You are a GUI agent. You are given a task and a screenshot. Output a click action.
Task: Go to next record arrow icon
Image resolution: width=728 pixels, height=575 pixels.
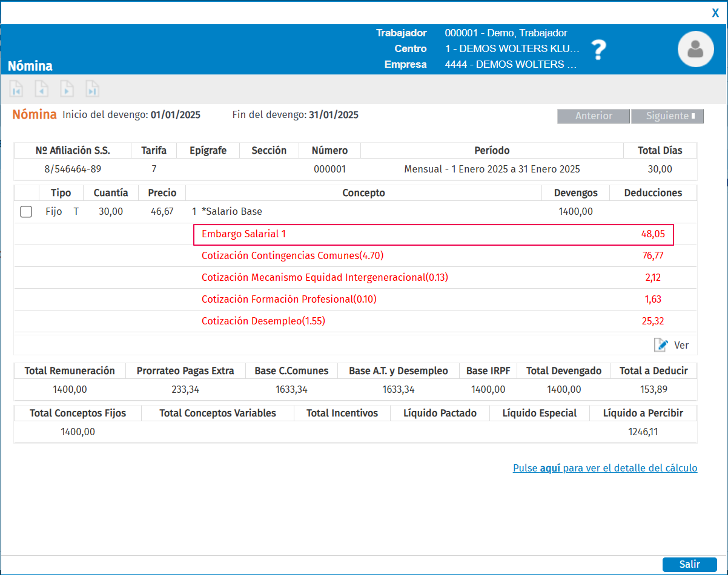67,89
